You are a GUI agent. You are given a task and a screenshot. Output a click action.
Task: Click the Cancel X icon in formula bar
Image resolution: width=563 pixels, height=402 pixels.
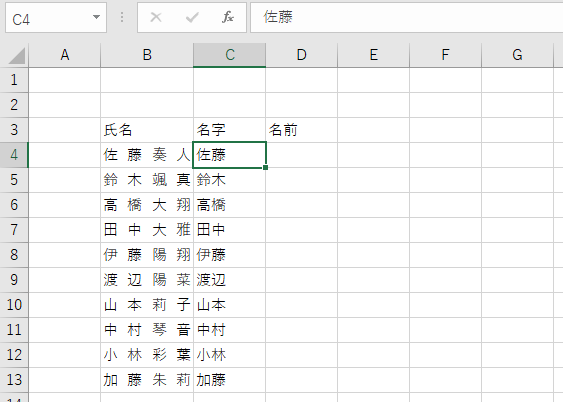point(156,17)
